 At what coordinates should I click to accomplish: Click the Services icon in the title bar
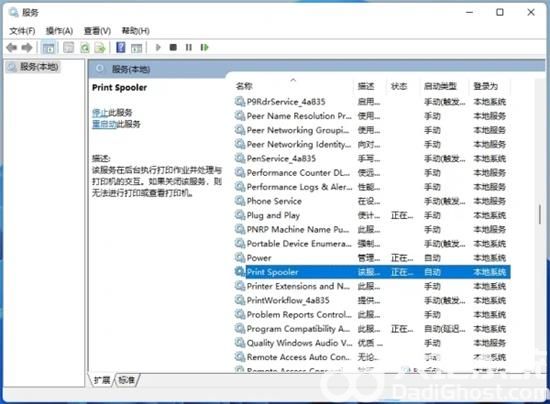(14, 12)
